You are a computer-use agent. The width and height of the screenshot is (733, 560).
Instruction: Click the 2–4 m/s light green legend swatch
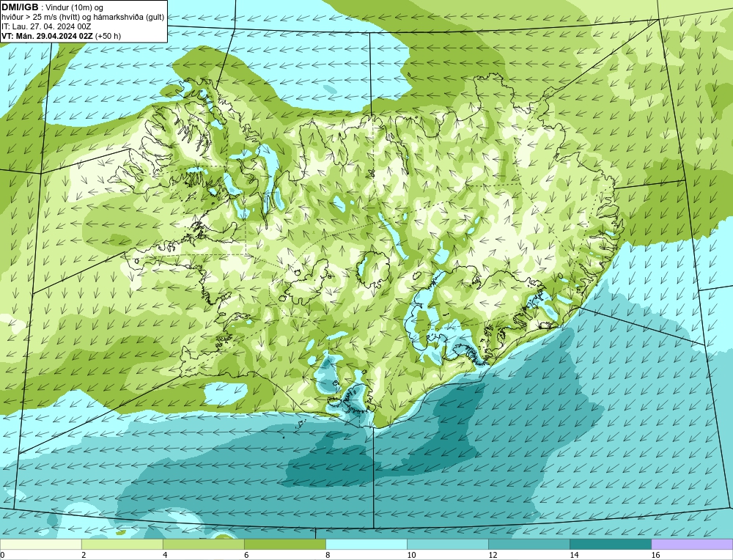(122, 544)
